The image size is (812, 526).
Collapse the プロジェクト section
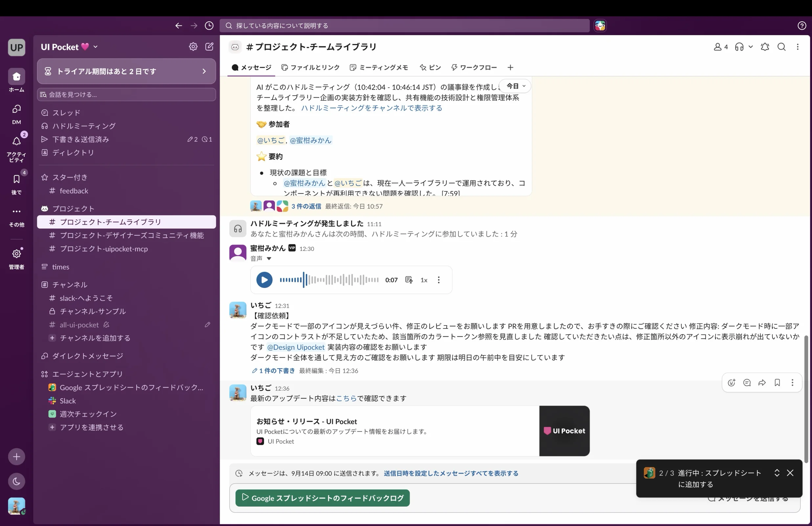[73, 208]
